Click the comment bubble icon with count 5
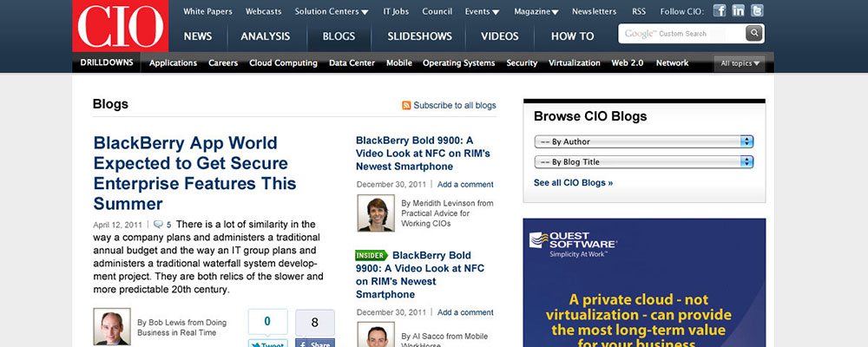 point(158,225)
